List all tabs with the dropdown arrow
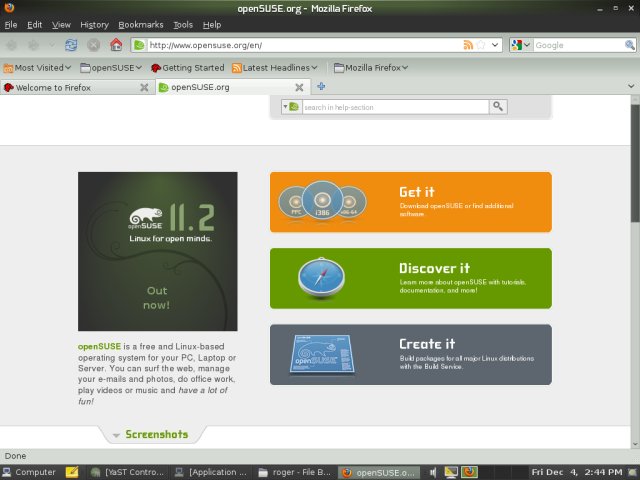The image size is (640, 480). point(631,86)
